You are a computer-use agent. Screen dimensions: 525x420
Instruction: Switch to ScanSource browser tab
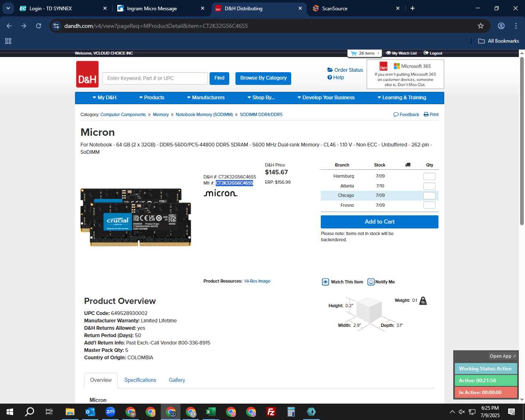coord(355,8)
